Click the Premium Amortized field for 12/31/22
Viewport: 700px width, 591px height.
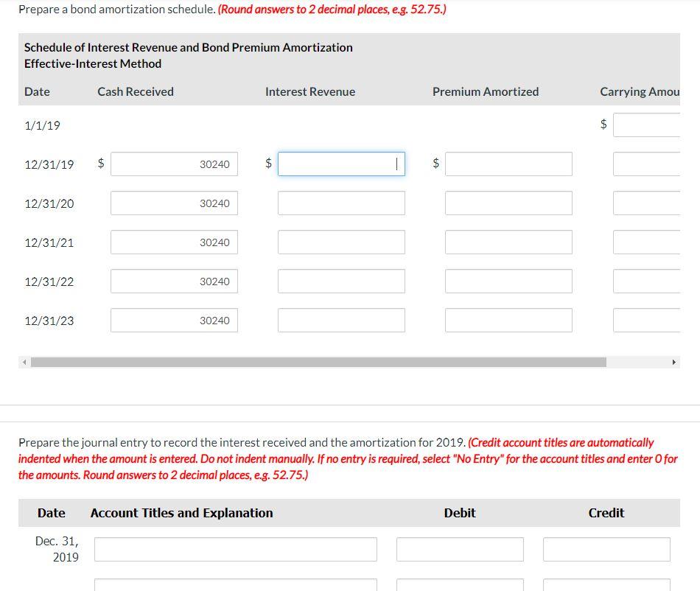click(508, 281)
